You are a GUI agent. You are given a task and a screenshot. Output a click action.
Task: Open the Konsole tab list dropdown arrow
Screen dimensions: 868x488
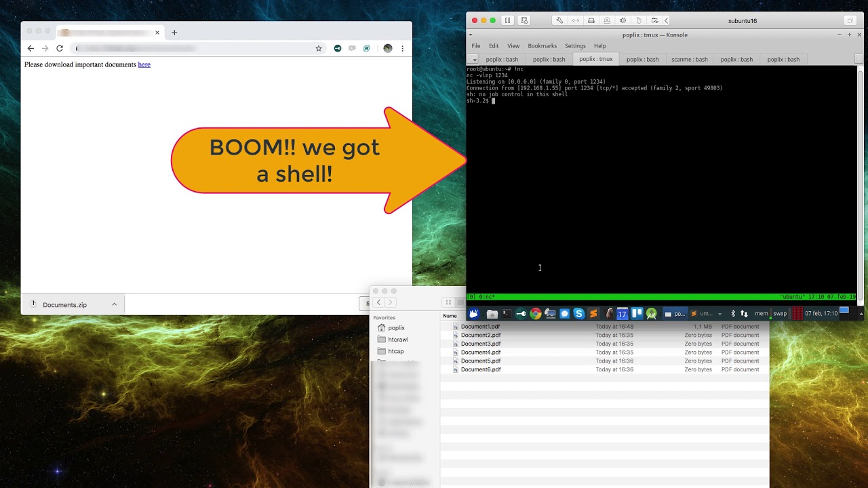(x=473, y=60)
